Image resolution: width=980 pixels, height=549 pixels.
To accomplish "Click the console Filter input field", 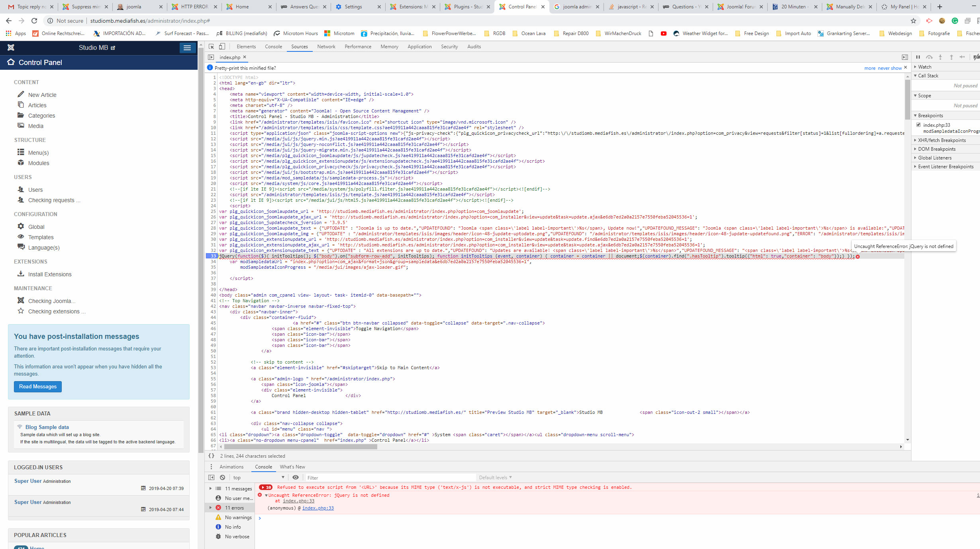I will pos(390,478).
